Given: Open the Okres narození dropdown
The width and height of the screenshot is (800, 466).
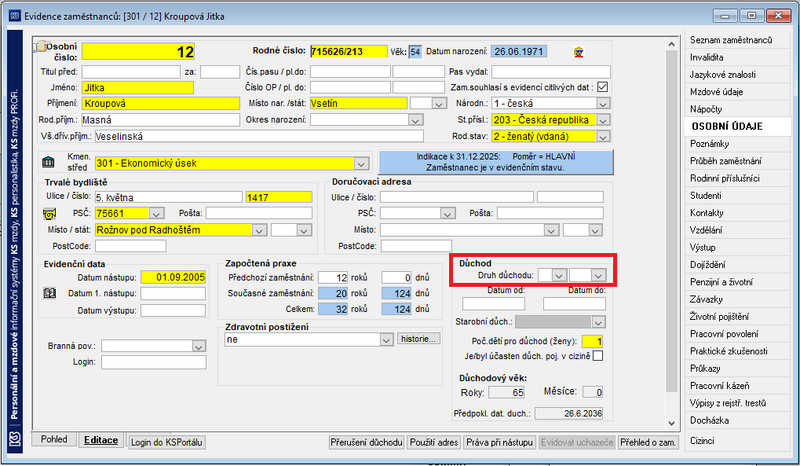Looking at the screenshot, I should pos(416,120).
